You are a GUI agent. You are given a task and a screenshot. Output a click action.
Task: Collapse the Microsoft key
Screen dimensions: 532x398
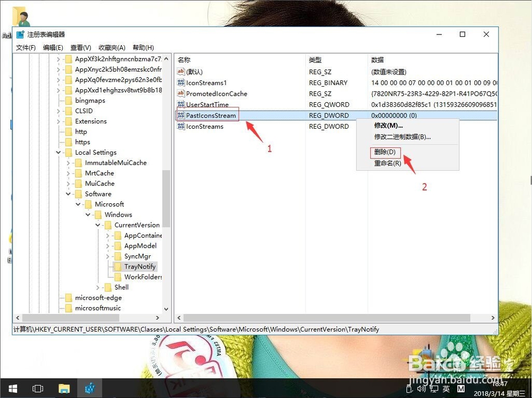[78, 204]
